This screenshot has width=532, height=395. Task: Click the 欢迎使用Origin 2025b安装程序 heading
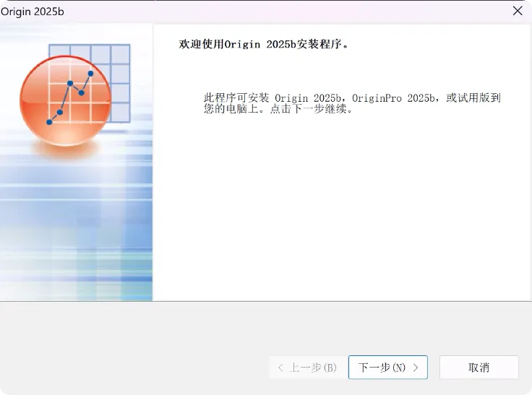pos(264,44)
